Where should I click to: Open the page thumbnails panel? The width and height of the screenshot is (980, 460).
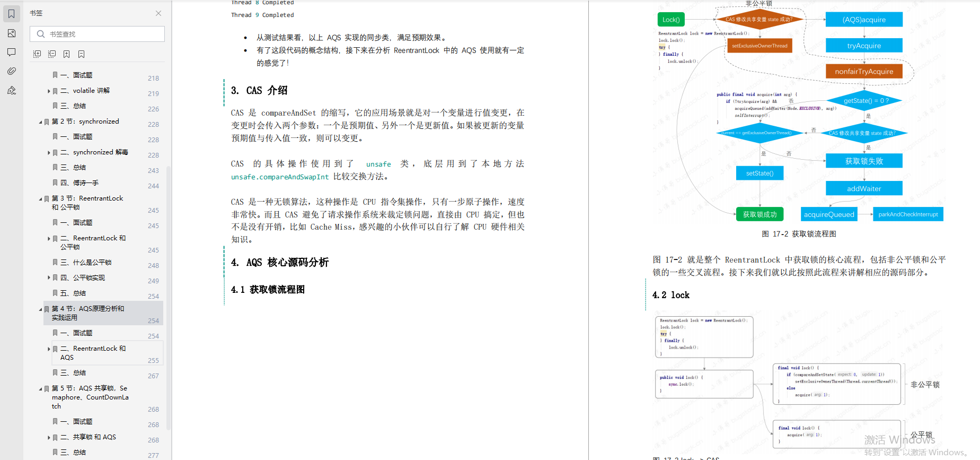11,33
